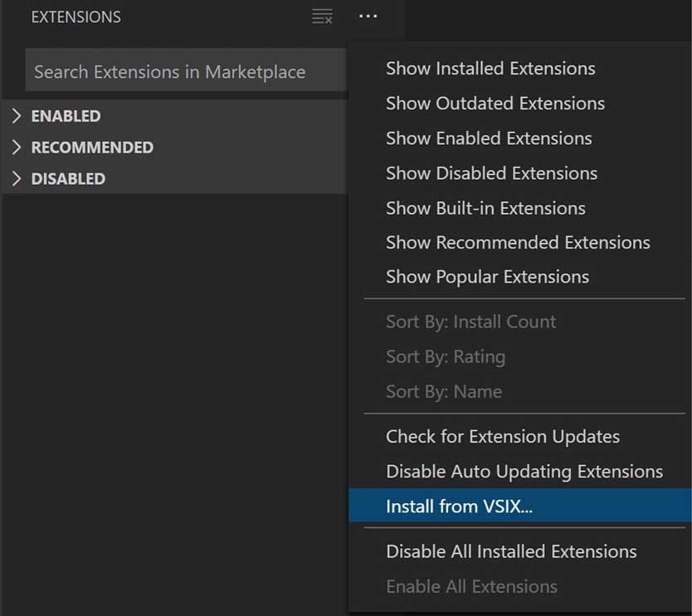Focus the Search Extensions in Marketplace field
Viewport: 692px width, 616px height.
(186, 70)
